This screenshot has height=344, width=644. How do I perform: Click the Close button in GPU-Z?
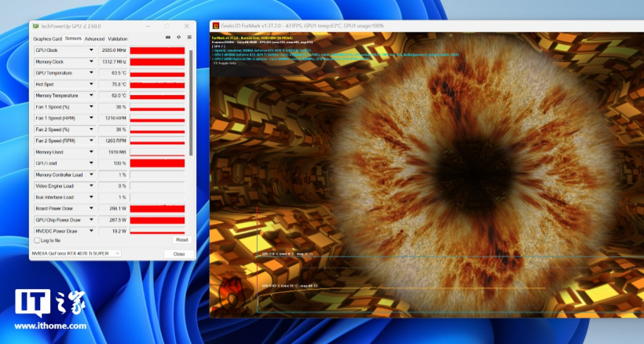[179, 254]
